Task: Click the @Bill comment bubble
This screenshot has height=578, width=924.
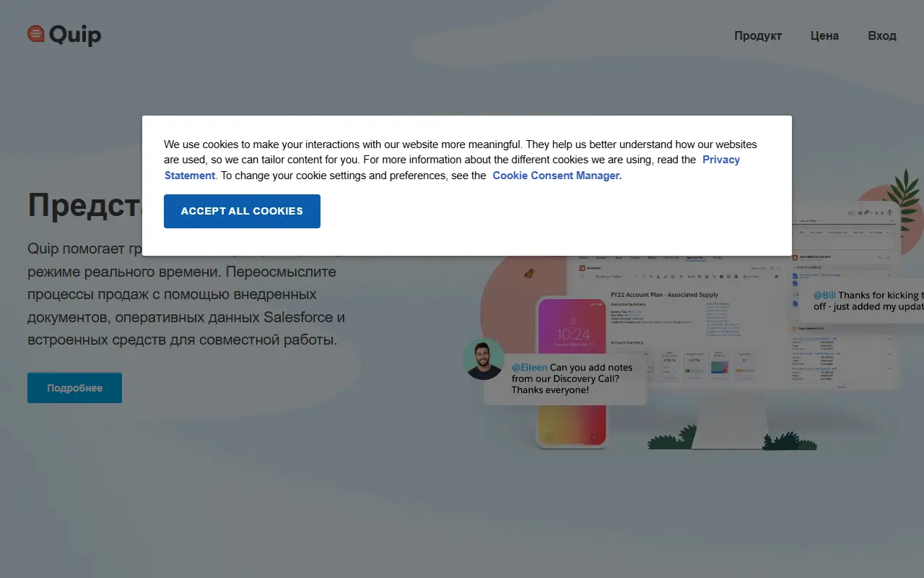Action: point(862,301)
